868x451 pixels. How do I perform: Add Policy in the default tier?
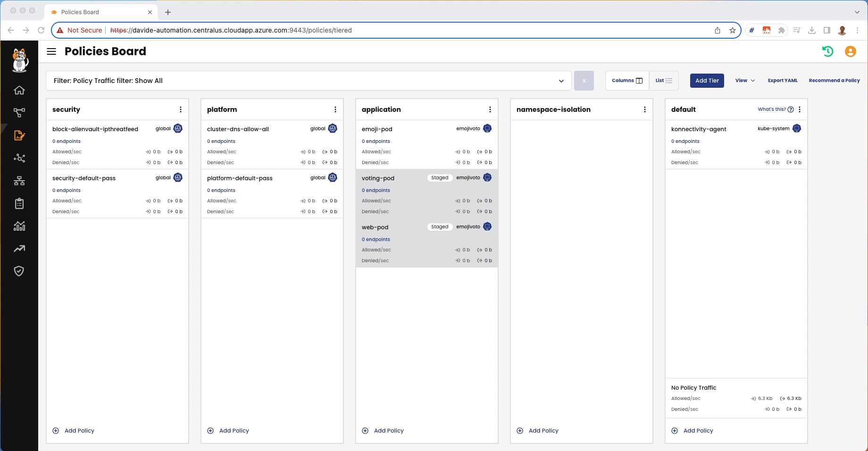pyautogui.click(x=692, y=431)
